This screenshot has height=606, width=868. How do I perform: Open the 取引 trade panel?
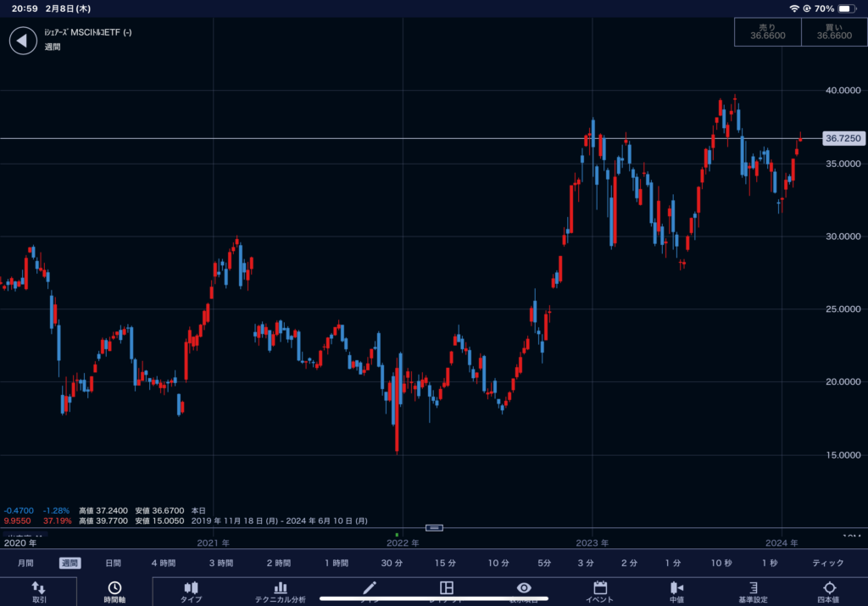[x=39, y=592]
